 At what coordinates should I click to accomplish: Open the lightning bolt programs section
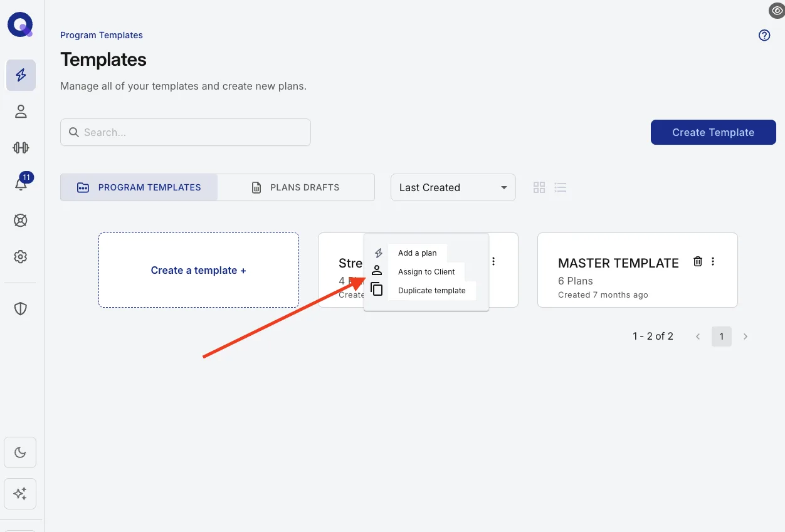[x=21, y=75]
